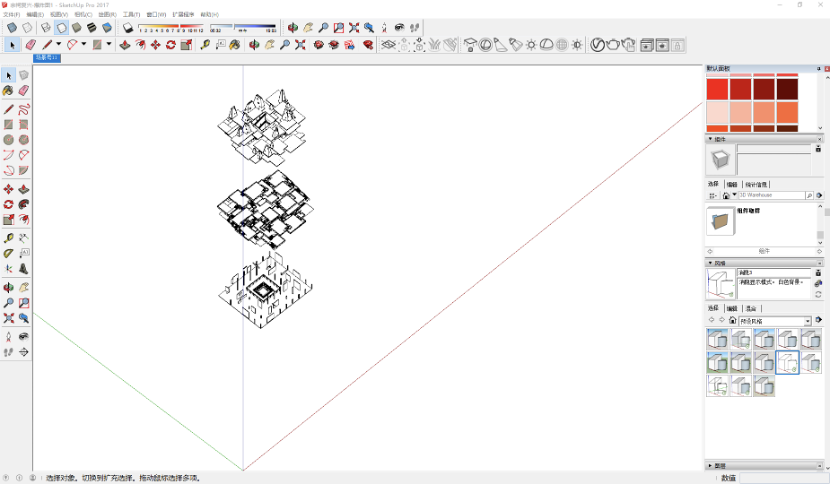Open the 工具 (Tools) menu
Screen dimensions: 830x484
131,14
